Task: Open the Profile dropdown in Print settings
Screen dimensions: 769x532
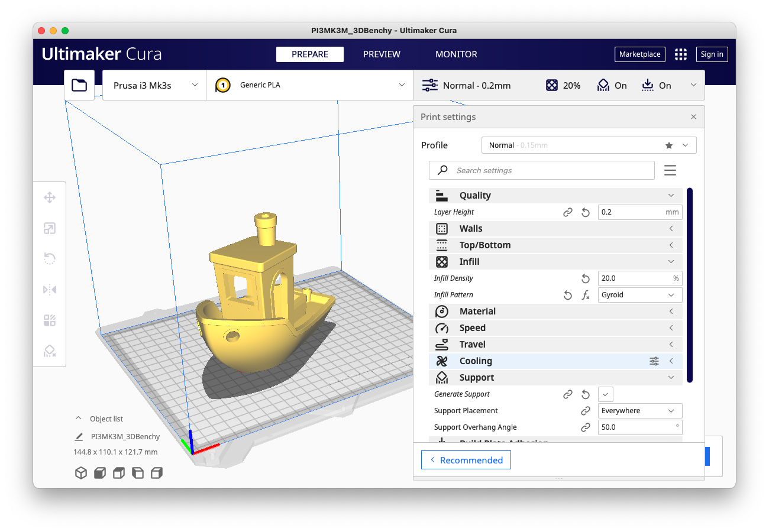Action: tap(589, 145)
